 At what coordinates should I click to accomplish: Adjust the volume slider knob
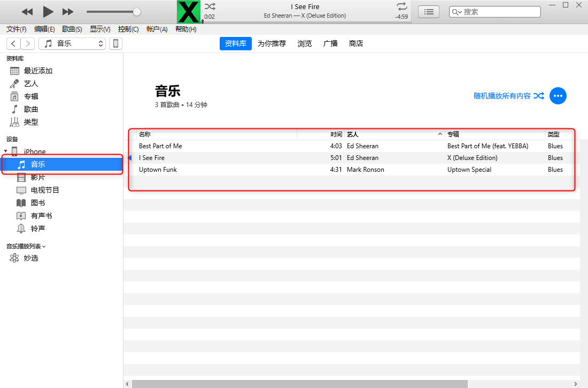click(137, 12)
